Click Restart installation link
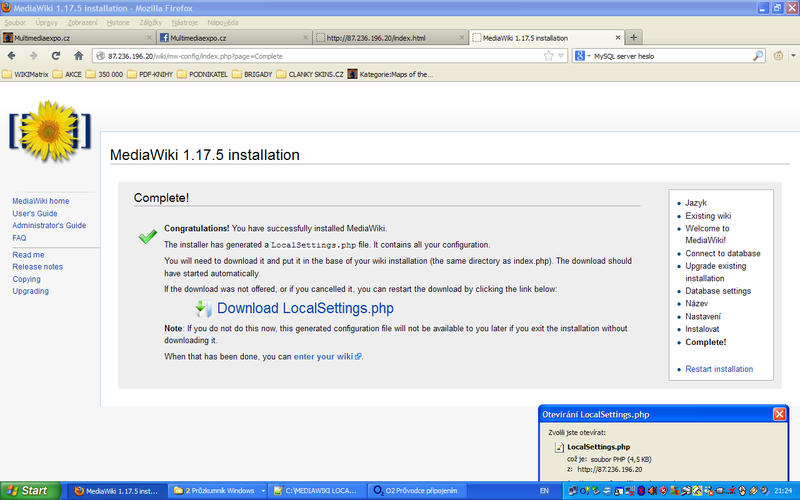The image size is (800, 500). [719, 369]
